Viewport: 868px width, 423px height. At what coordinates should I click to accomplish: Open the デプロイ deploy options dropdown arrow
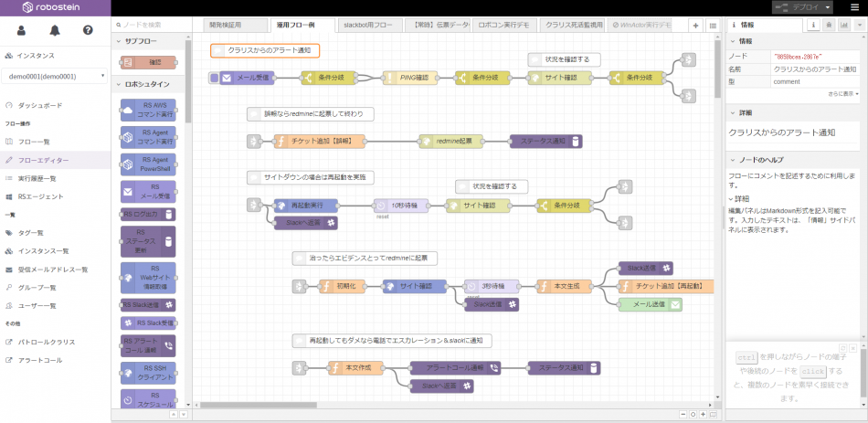pos(828,7)
